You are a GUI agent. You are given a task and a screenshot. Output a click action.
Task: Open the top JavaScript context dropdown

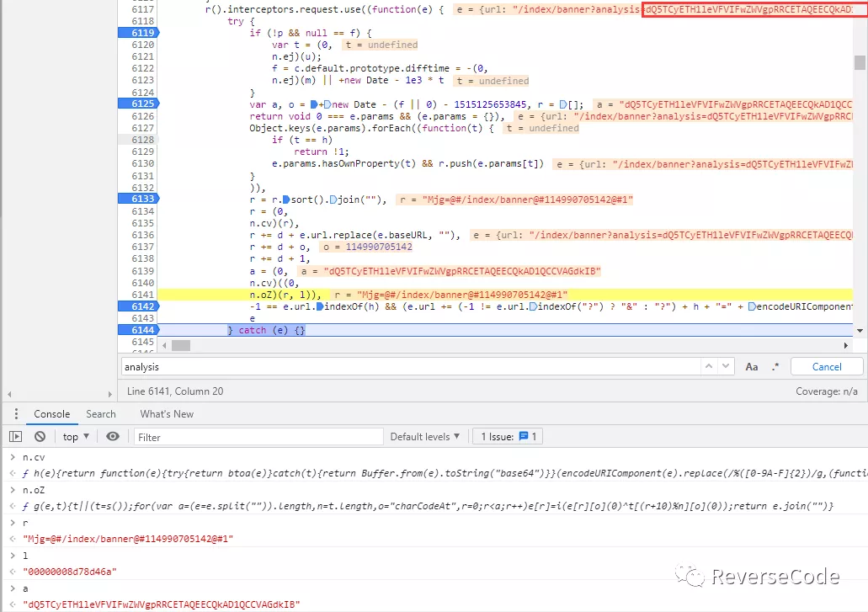76,437
